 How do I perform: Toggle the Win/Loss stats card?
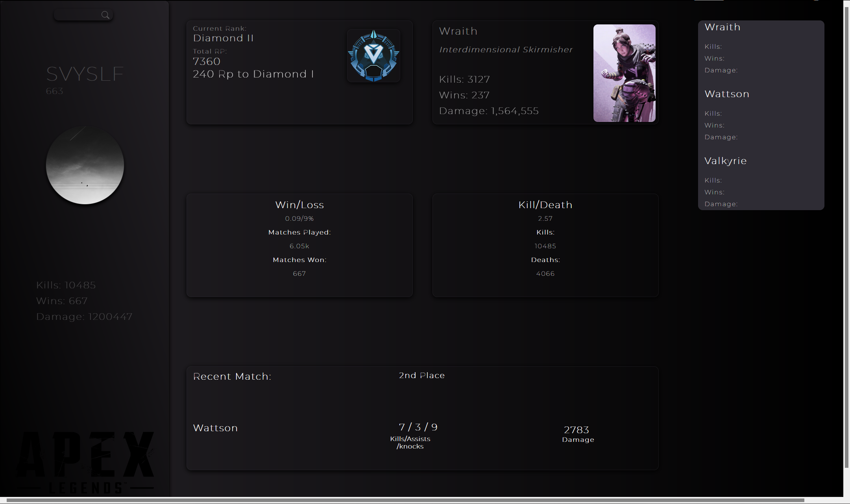[299, 245]
